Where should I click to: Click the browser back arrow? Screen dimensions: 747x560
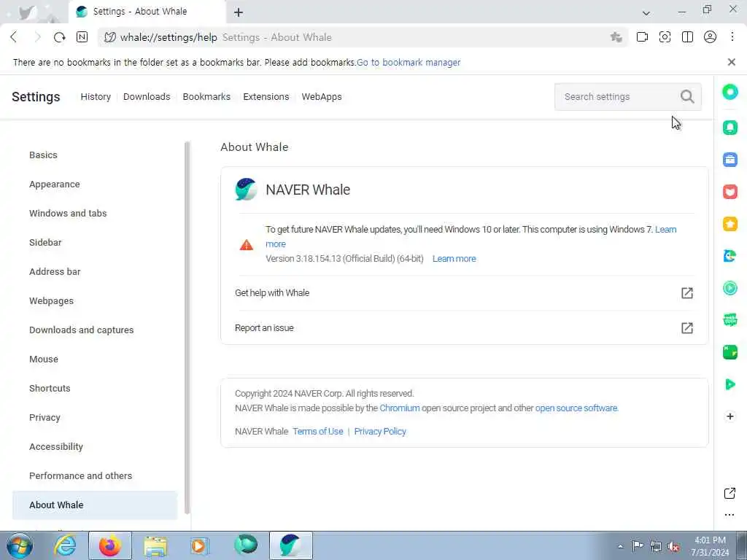click(x=14, y=37)
